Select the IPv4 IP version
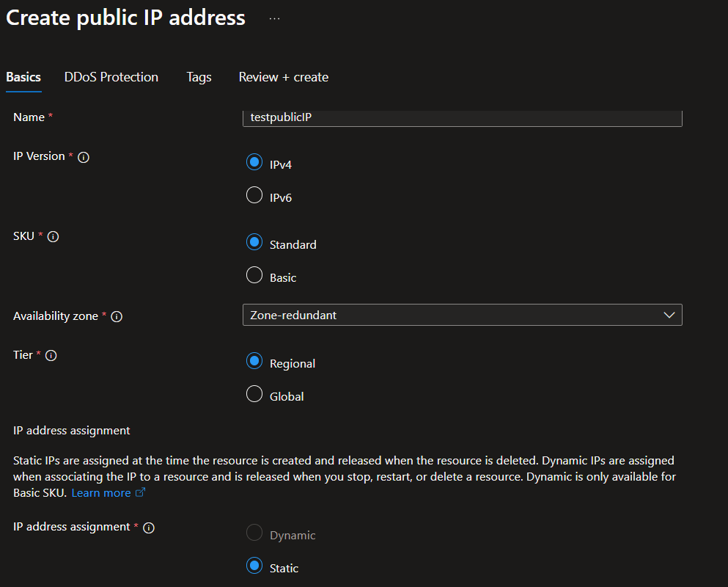This screenshot has height=587, width=728. coord(254,162)
